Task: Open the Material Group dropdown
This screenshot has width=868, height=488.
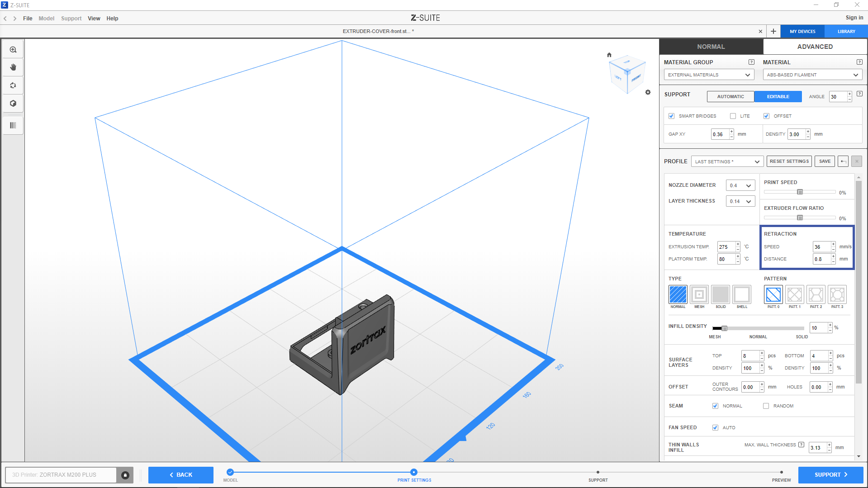Action: pyautogui.click(x=708, y=75)
